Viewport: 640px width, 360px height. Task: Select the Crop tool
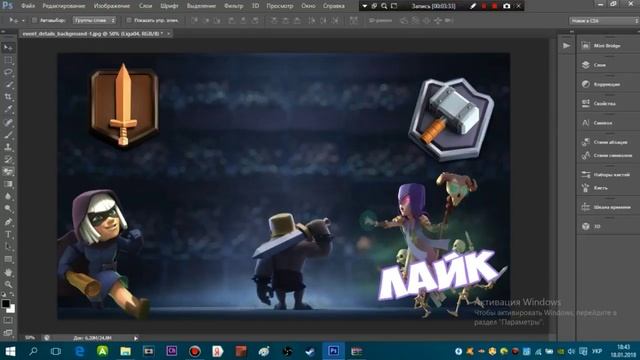click(8, 97)
